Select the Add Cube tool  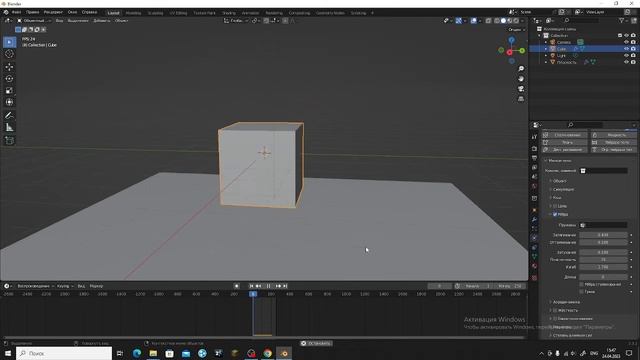[x=9, y=140]
